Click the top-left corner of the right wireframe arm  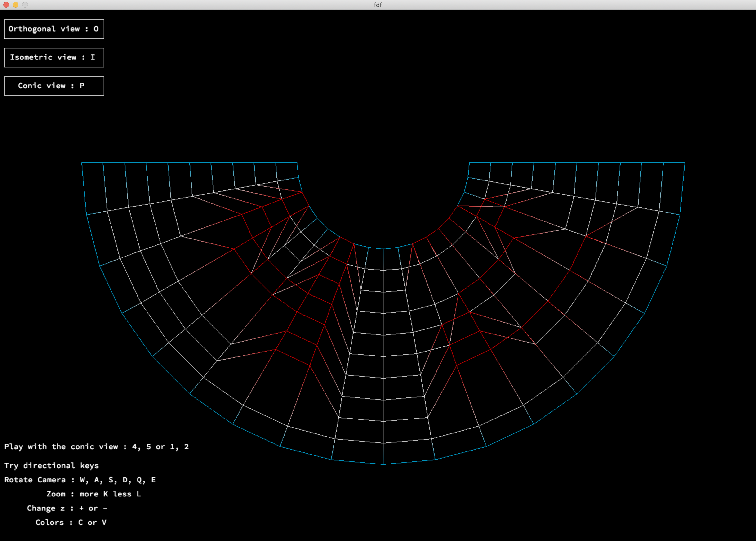469,163
